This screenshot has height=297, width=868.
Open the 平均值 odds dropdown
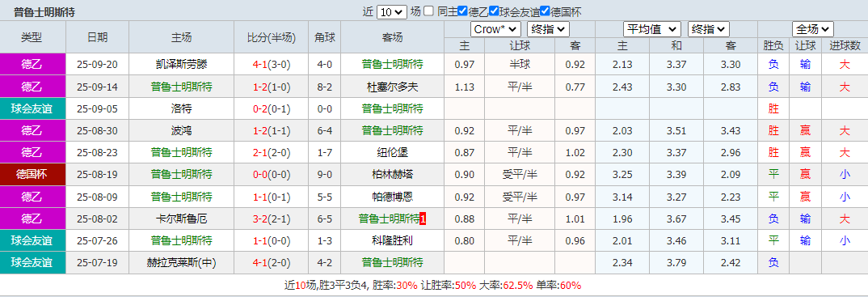(x=652, y=29)
